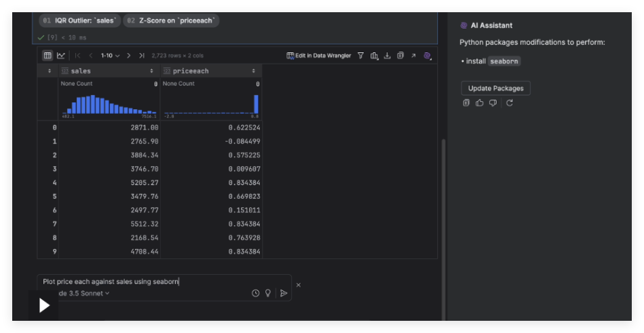Jump to last page of rows

(x=142, y=56)
